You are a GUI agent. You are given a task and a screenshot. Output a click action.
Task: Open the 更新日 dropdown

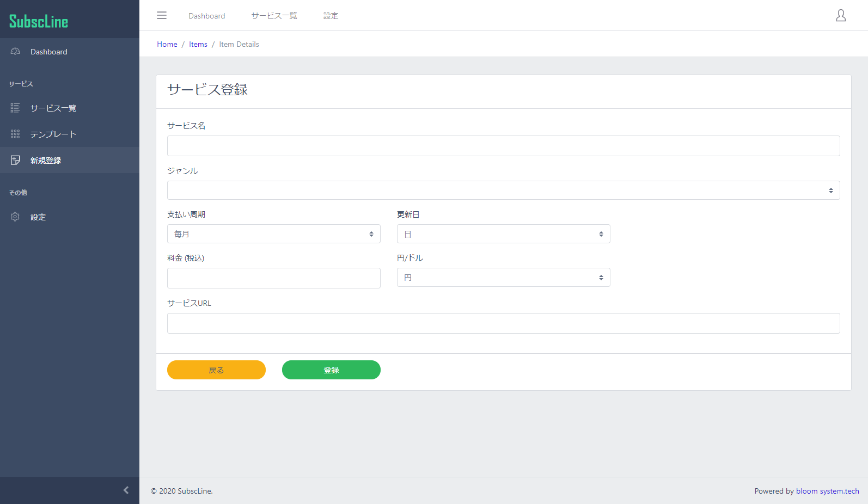[503, 234]
